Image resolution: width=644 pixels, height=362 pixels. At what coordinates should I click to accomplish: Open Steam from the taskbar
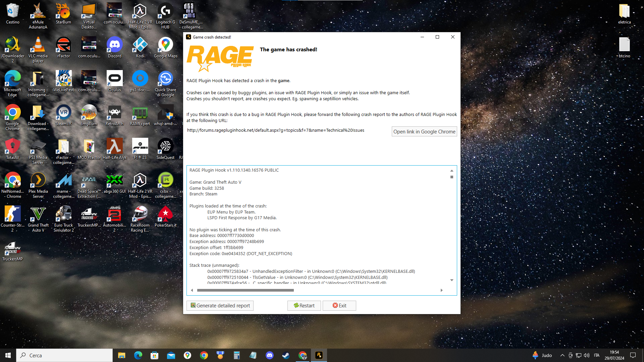coord(286,355)
